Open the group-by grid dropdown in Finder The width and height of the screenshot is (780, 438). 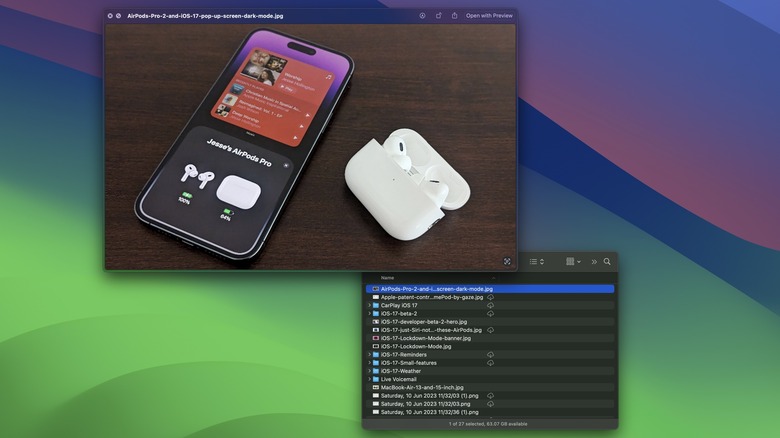pyautogui.click(x=573, y=262)
